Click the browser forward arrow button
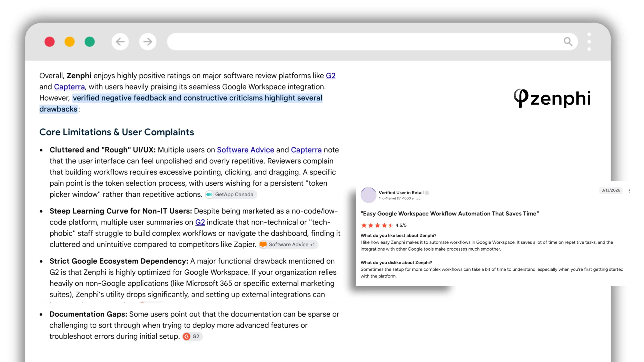The image size is (644, 362). [x=148, y=41]
